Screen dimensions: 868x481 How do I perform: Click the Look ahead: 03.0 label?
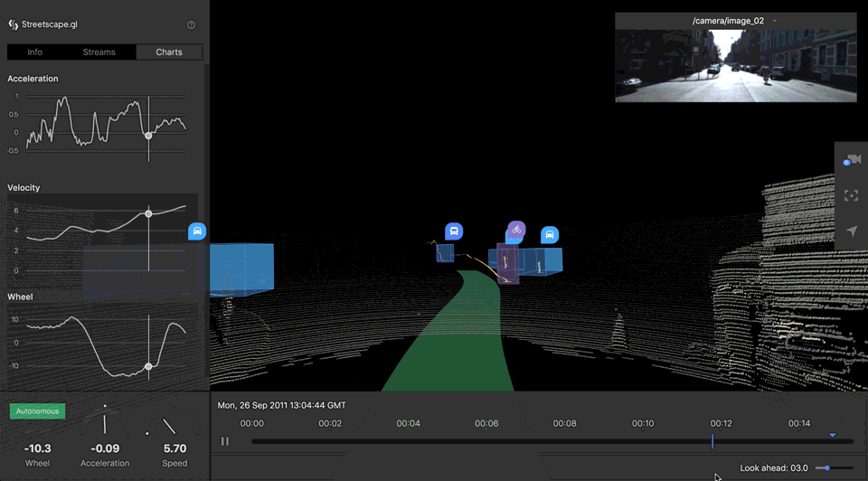774,468
